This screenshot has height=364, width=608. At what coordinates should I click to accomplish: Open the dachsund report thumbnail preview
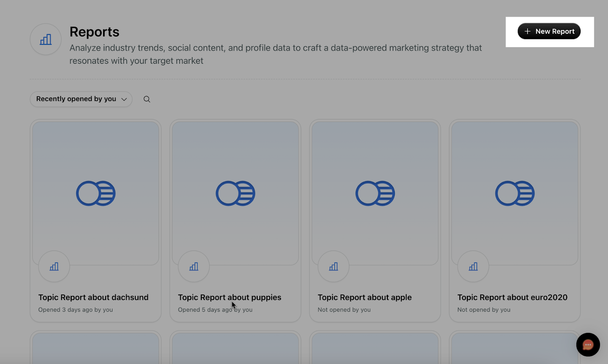96,193
